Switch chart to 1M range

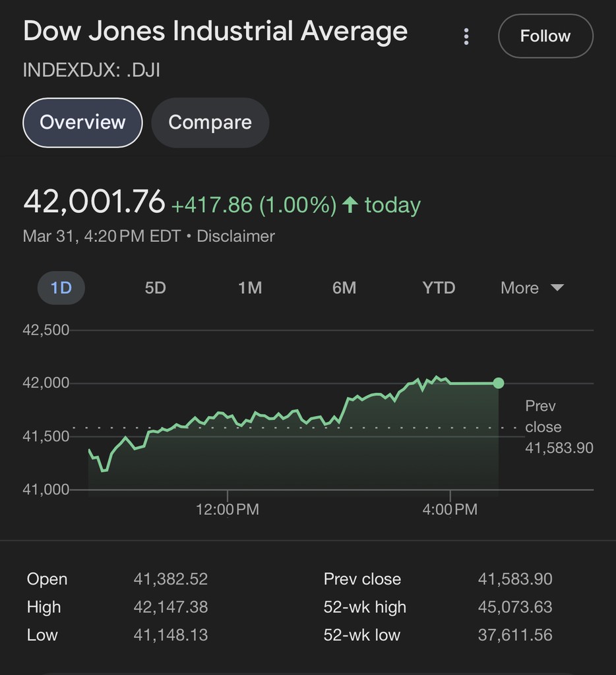point(250,288)
